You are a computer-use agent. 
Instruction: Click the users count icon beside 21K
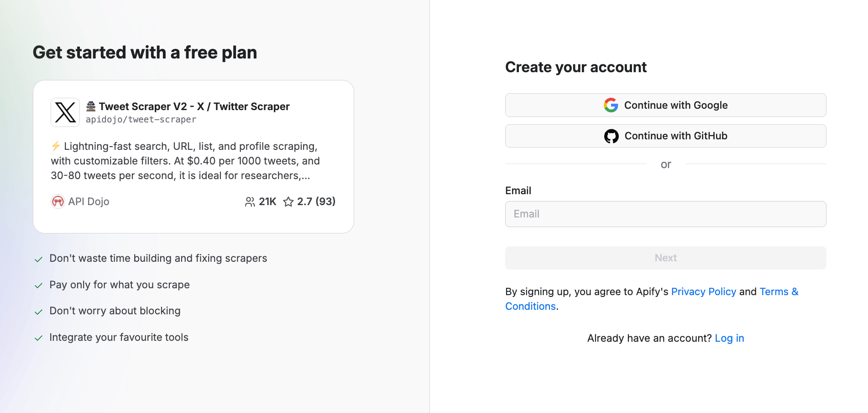pyautogui.click(x=250, y=202)
